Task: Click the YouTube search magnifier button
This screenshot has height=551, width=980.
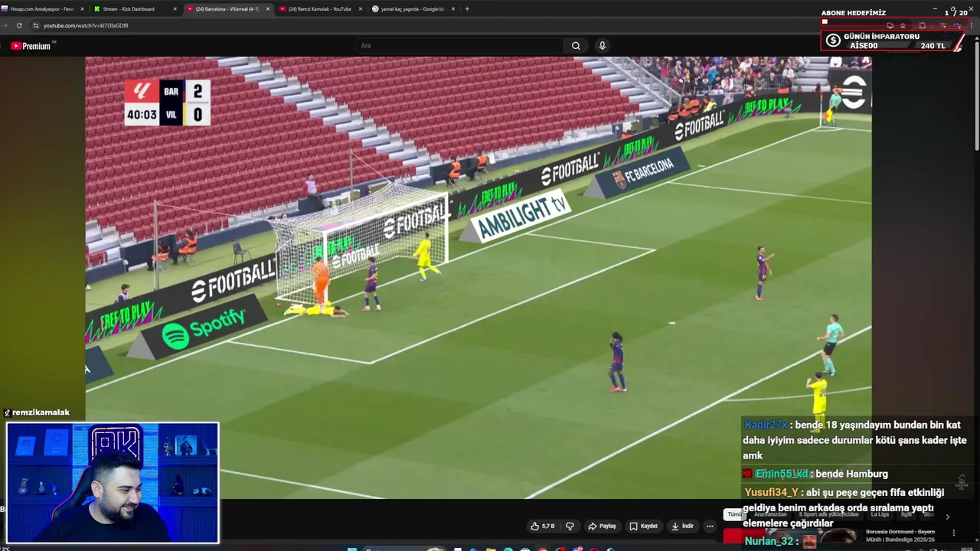Action: pyautogui.click(x=576, y=46)
